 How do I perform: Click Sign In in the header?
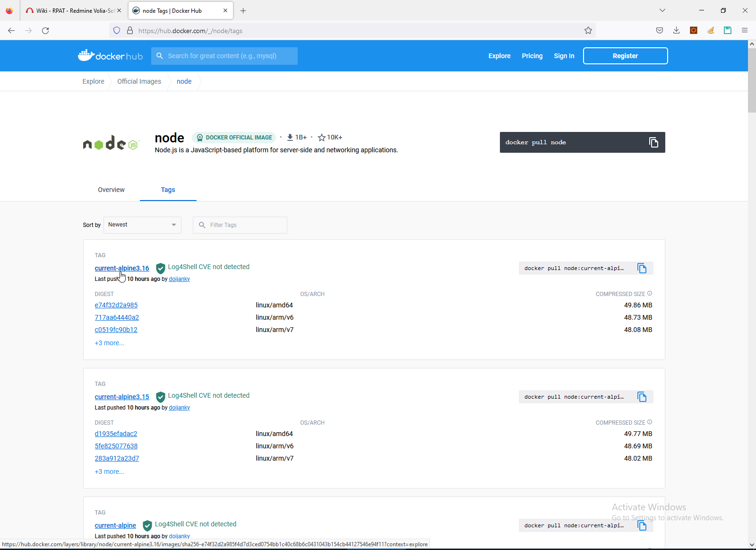(564, 56)
